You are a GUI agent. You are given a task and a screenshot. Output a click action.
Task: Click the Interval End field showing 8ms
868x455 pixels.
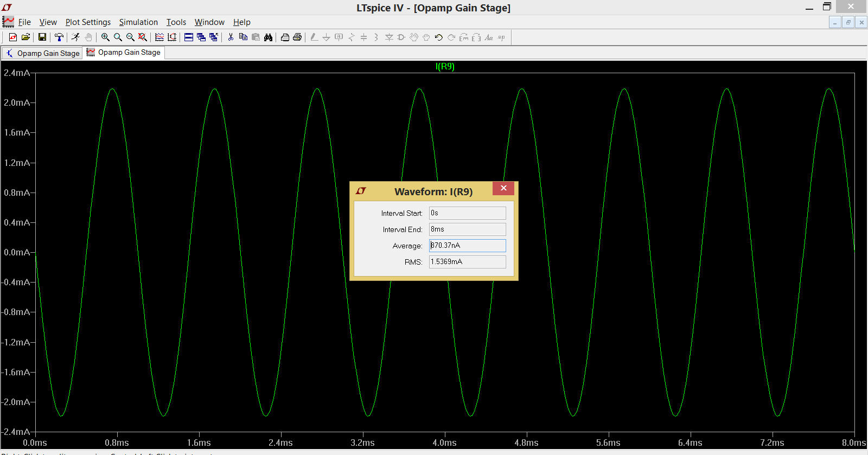tap(467, 229)
